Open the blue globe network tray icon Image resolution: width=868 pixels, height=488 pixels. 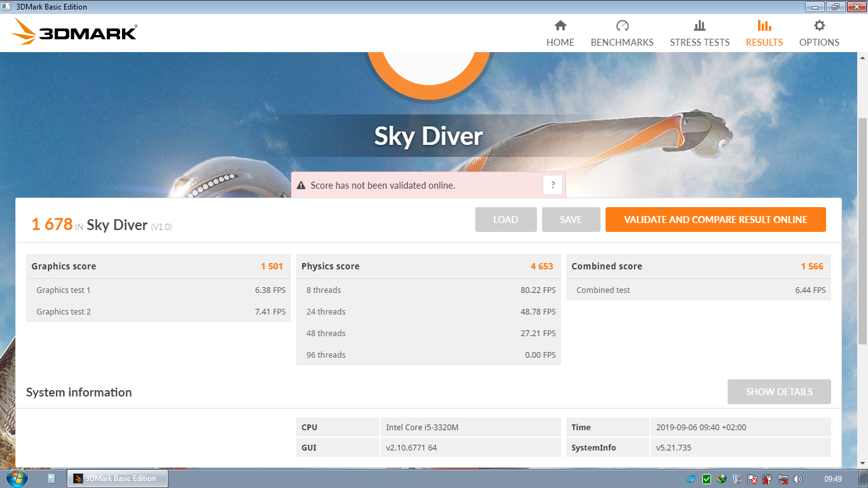pyautogui.click(x=691, y=479)
